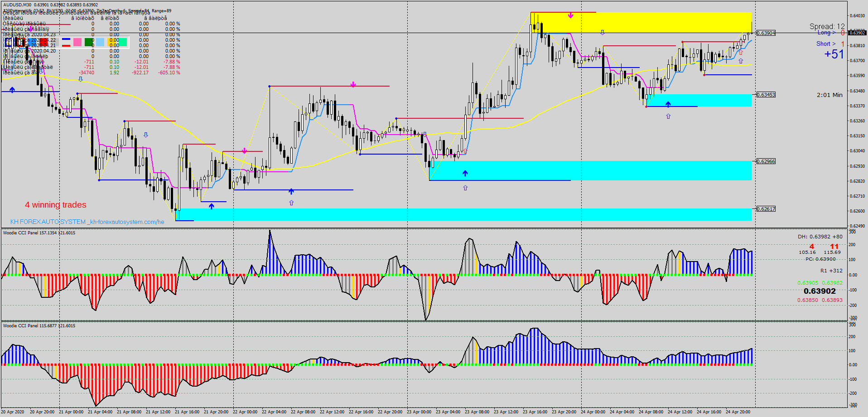This screenshot has height=417, width=868.
Task: Click the "Short >" signal label
Action: [x=825, y=44]
